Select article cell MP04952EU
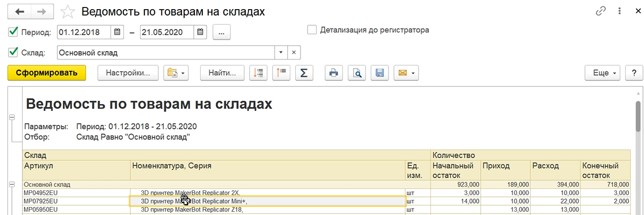 (x=76, y=192)
